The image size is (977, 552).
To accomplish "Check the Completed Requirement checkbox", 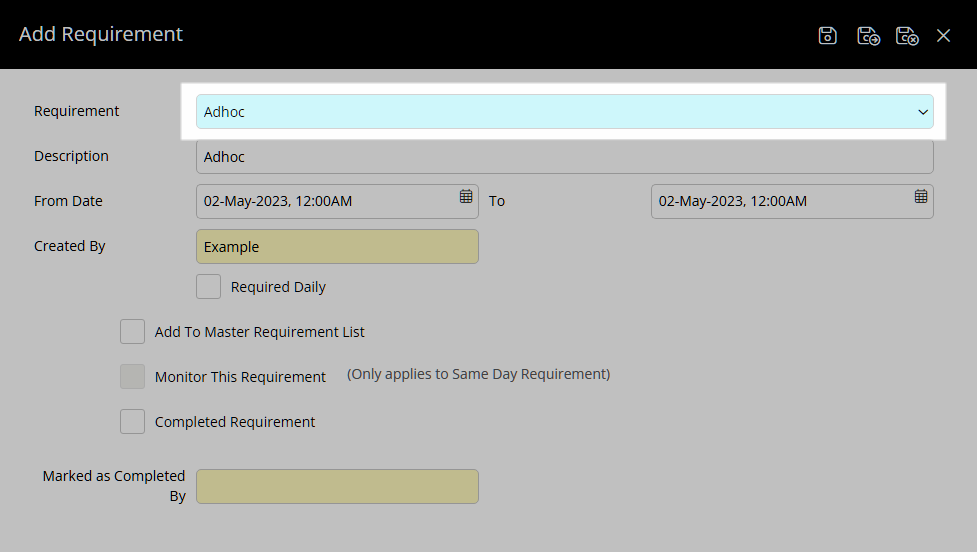I will 133,422.
